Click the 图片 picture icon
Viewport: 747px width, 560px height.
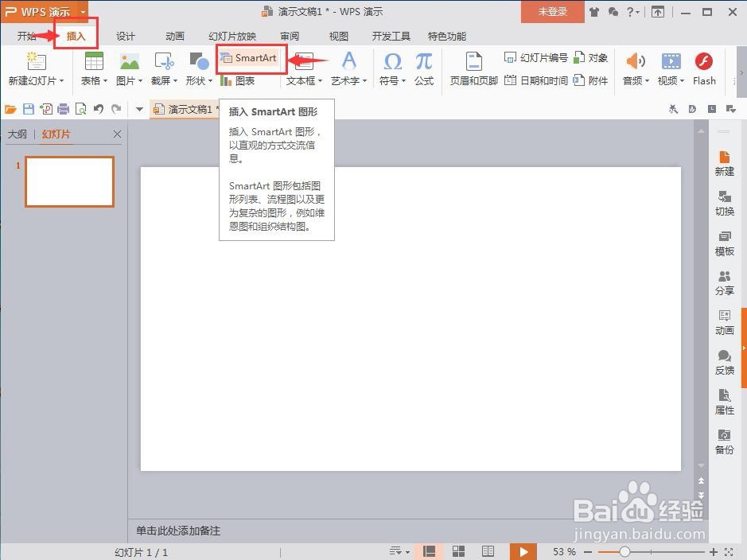tap(129, 61)
